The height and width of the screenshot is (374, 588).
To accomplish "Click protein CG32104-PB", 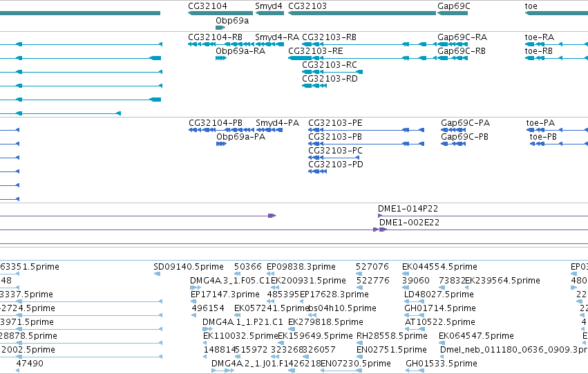I will (216, 123).
